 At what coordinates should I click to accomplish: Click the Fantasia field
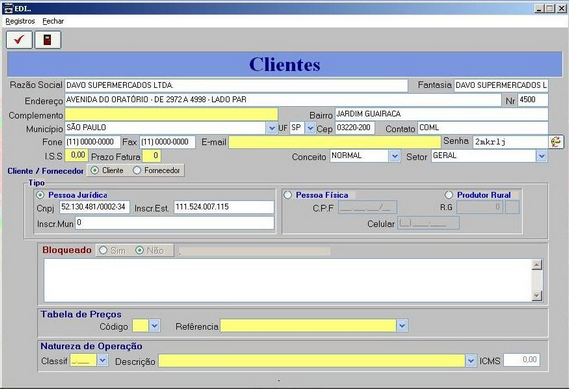[x=501, y=86]
